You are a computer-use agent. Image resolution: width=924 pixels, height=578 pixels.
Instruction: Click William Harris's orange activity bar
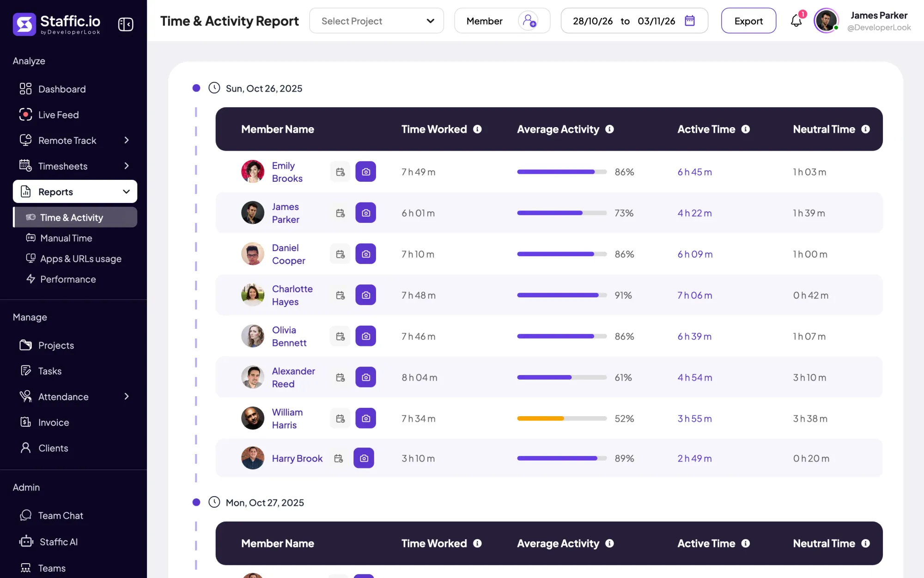tap(561, 418)
